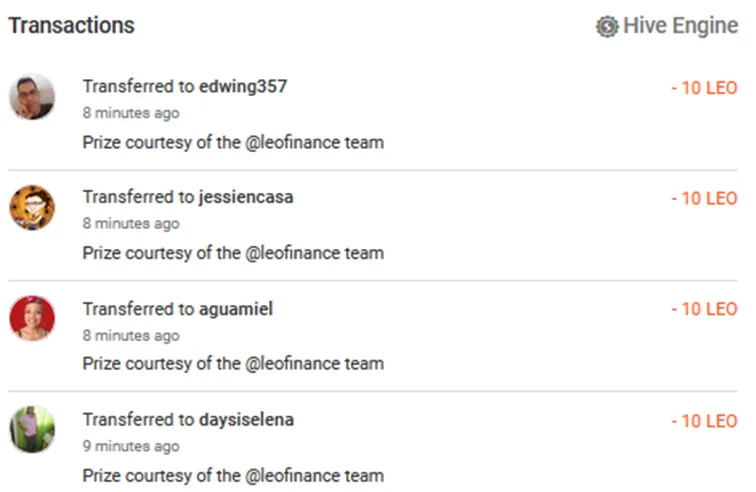Open edwing357's avatar picture
Screen dimensions: 756x492
pos(32,97)
